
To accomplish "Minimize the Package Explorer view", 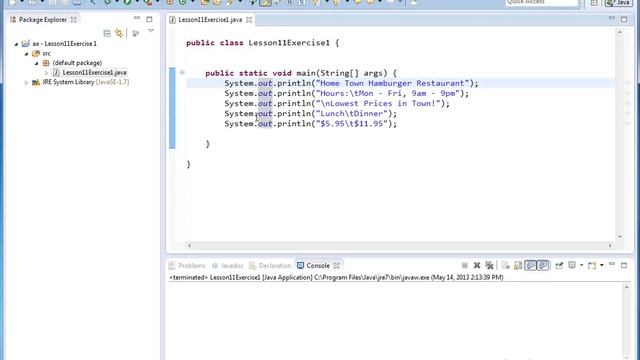I will tap(137, 18).
